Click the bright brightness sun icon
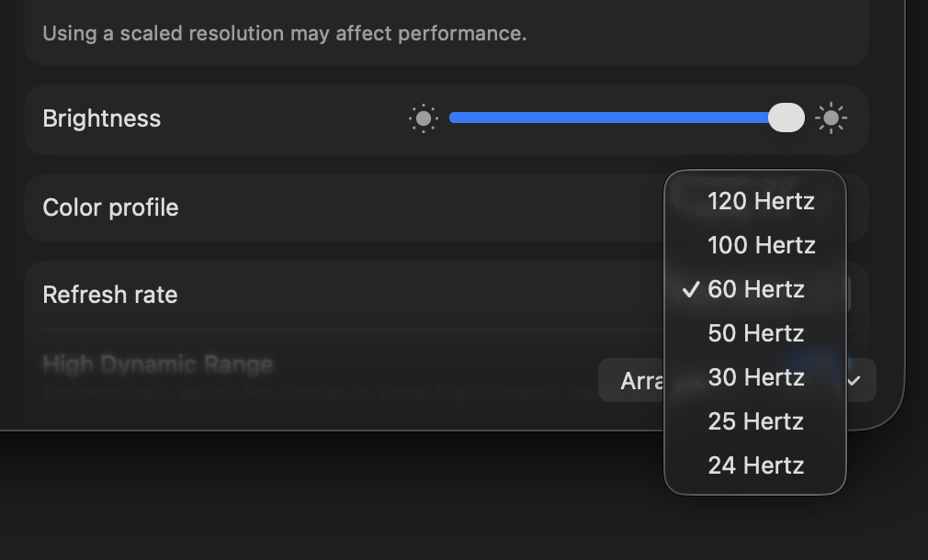Screen dimensions: 928x560 (x=832, y=118)
